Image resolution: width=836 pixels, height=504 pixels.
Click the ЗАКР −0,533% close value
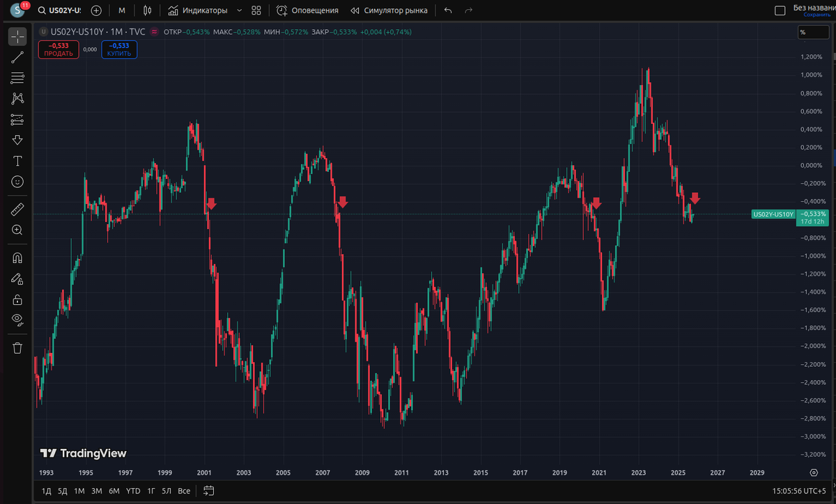pyautogui.click(x=334, y=31)
